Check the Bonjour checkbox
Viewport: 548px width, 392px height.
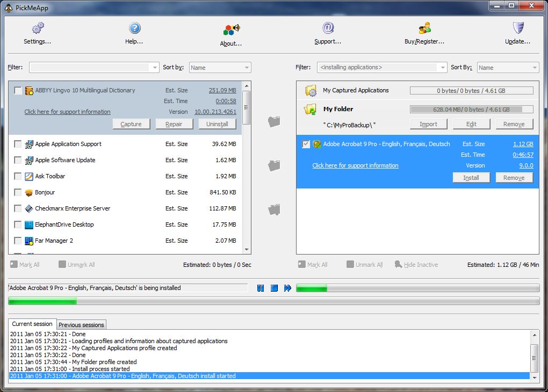click(x=18, y=192)
